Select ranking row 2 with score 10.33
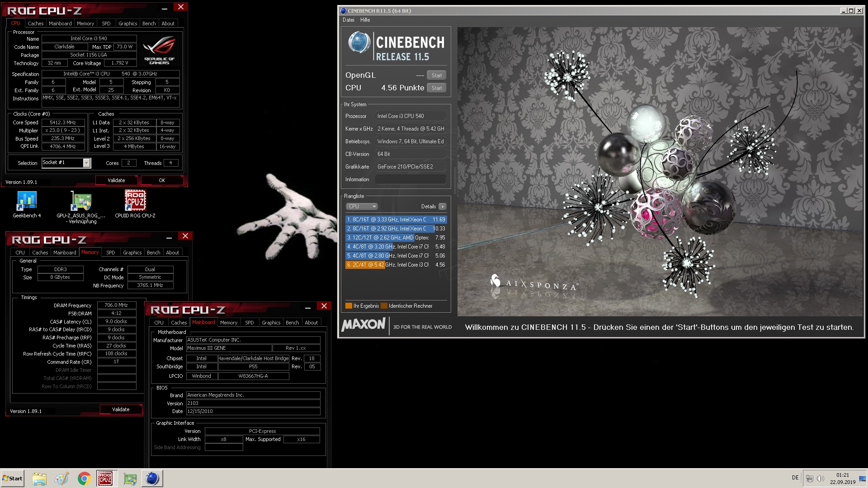Screen dimensions: 868x488 (396, 229)
